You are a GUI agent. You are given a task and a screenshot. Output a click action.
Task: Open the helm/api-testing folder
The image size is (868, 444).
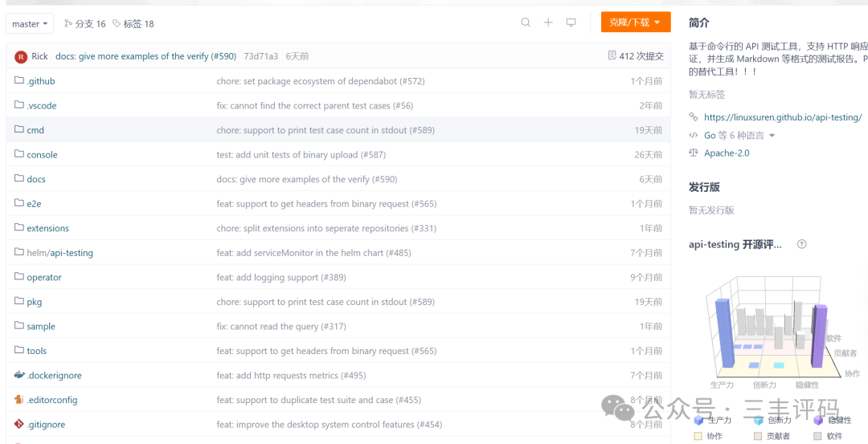(59, 253)
